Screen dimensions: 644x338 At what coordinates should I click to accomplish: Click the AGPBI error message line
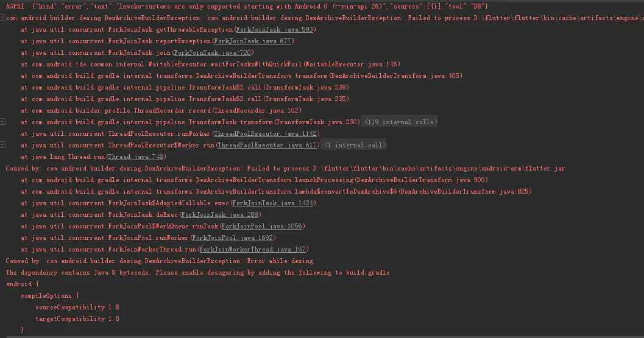coord(247,7)
